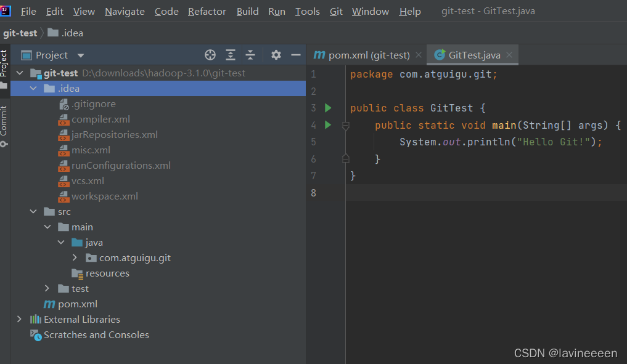The width and height of the screenshot is (627, 364).
Task: Click the Project view type icon in panel header
Action: click(27, 55)
